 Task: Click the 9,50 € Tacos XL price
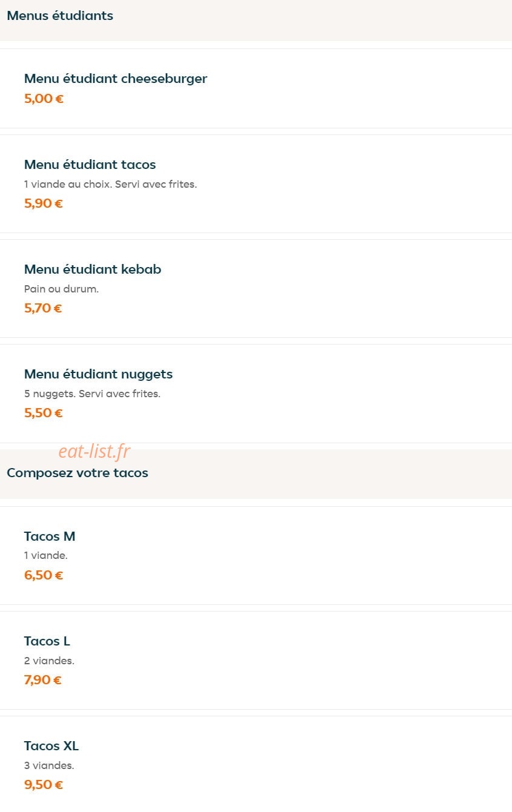(44, 785)
